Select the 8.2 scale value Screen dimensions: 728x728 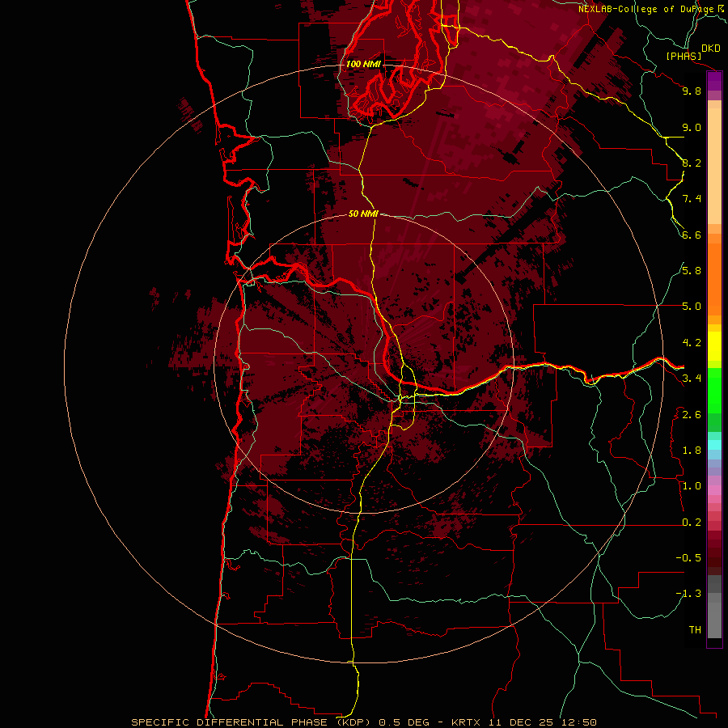click(692, 163)
